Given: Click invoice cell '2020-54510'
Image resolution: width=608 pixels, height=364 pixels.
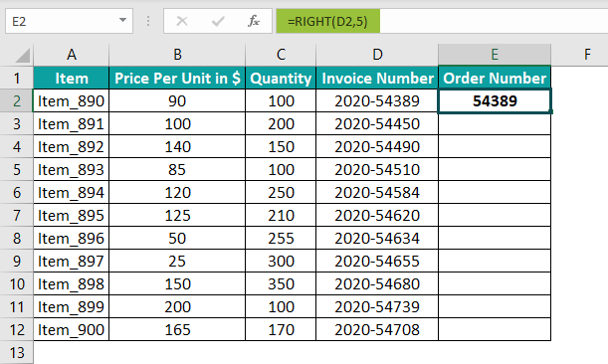Looking at the screenshot, I should coord(377,169).
